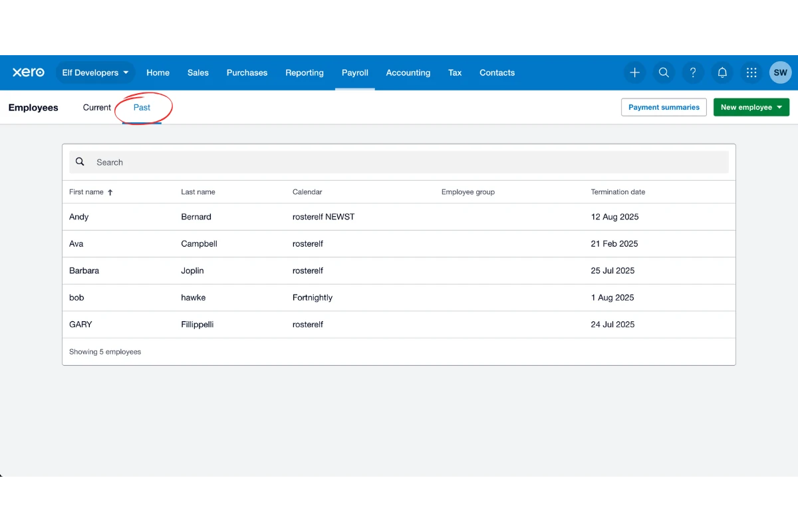Expand the Elf Developers organisation dropdown
Viewport: 798px width, 532px height.
point(95,72)
